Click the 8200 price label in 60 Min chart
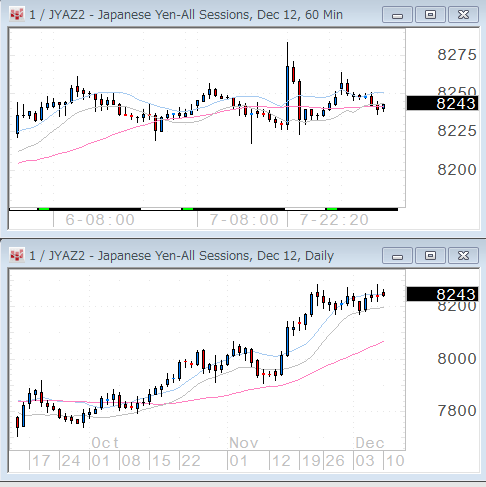 tap(457, 170)
